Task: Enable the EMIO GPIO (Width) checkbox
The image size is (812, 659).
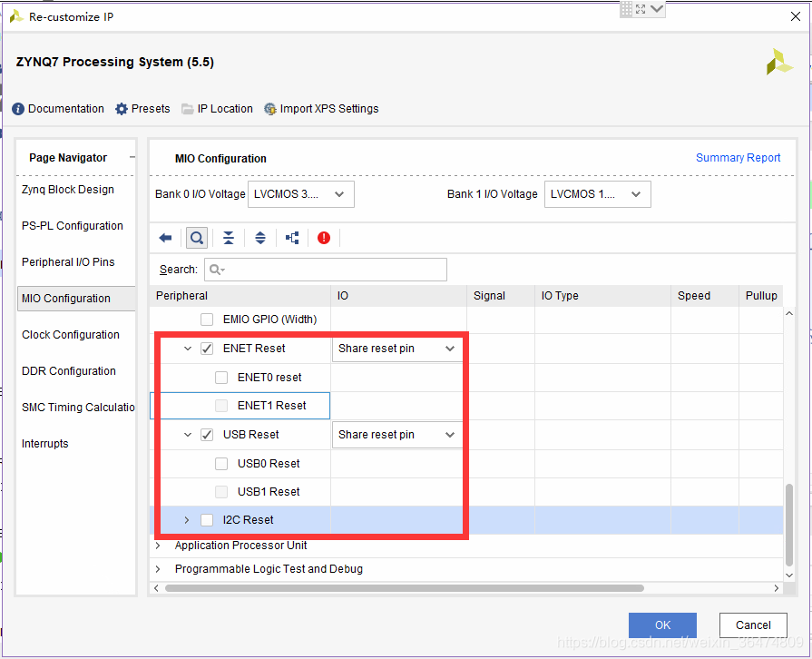Action: tap(207, 320)
